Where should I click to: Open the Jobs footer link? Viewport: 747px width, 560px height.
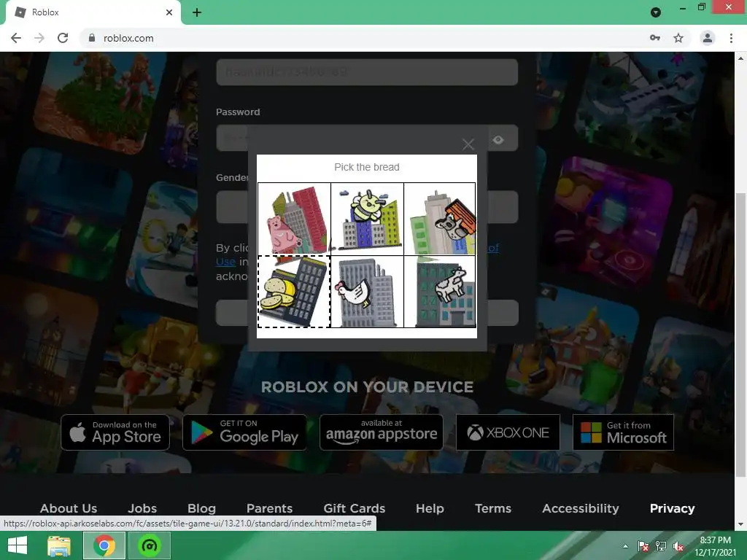click(x=142, y=508)
